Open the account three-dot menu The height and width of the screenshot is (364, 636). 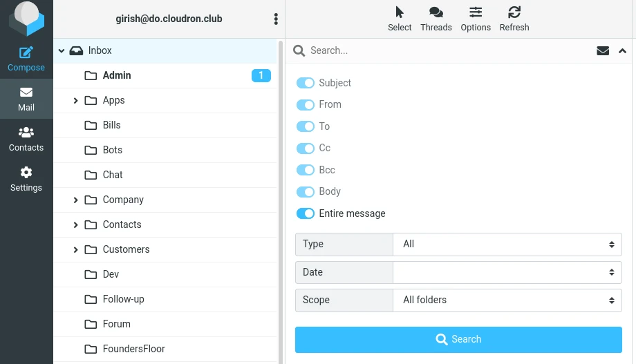click(x=276, y=19)
